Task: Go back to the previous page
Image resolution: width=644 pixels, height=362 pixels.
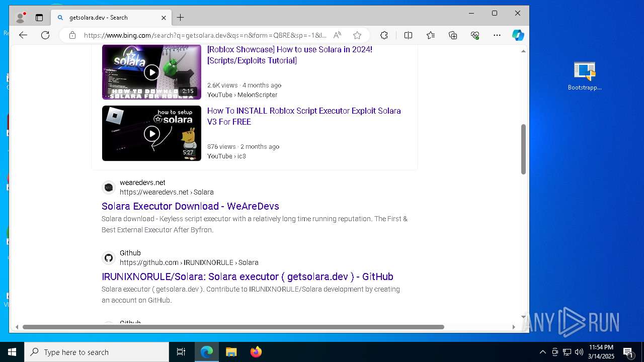Action: [23, 35]
